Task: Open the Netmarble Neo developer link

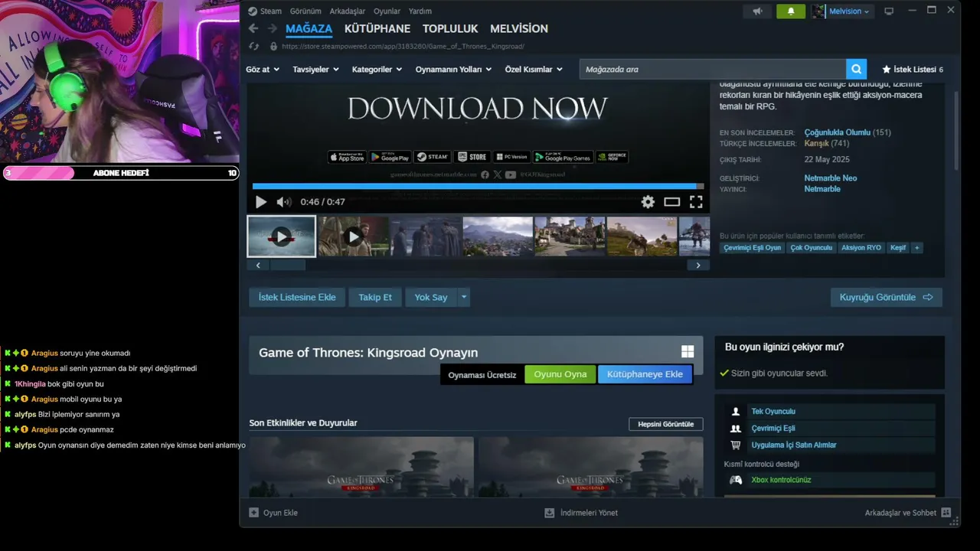Action: click(831, 178)
